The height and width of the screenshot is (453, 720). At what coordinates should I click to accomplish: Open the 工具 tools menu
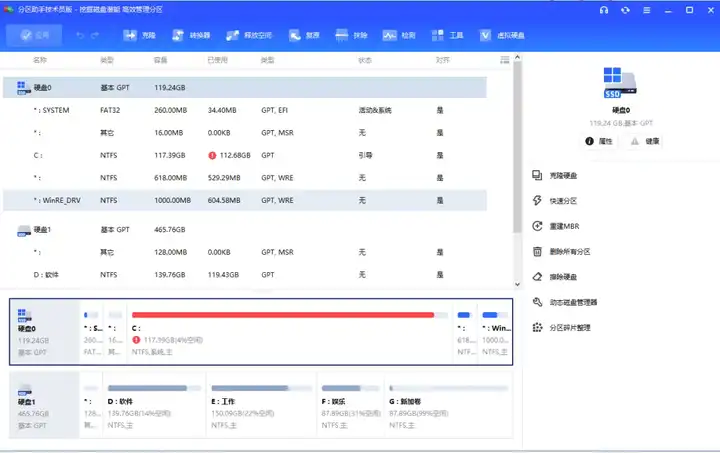(447, 35)
